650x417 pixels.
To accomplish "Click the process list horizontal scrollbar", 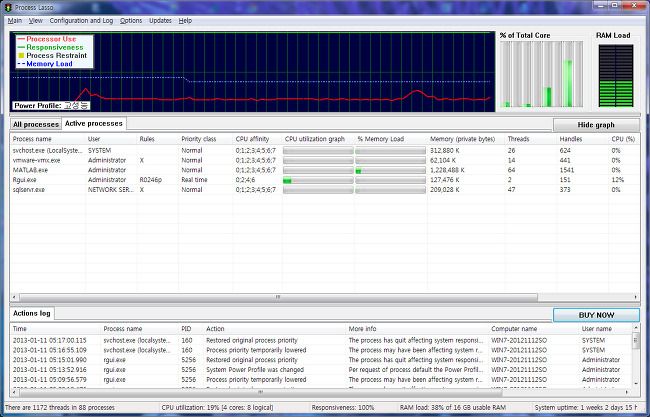I will pyautogui.click(x=278, y=297).
